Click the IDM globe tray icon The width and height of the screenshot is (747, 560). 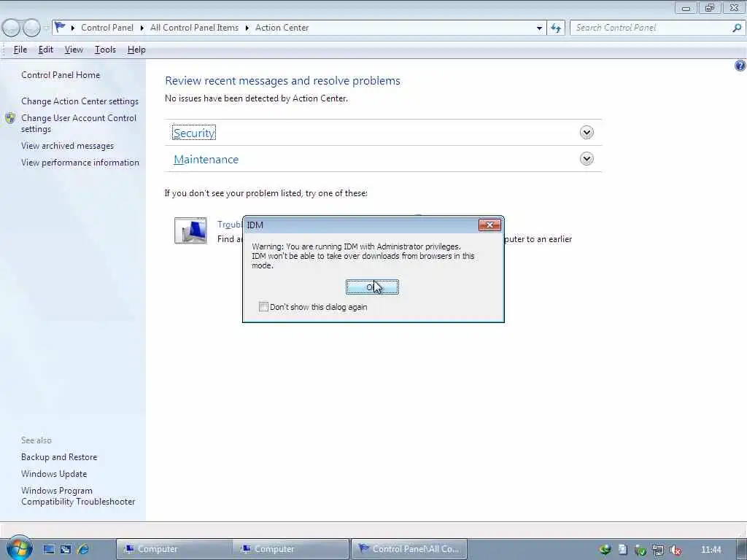(x=605, y=550)
